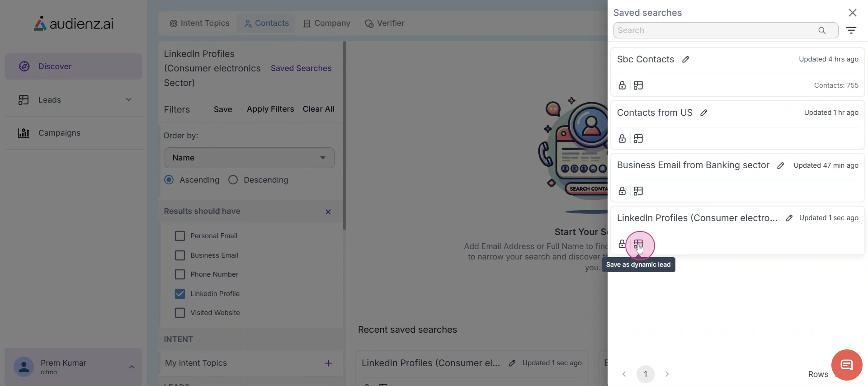868x386 pixels.
Task: Click the Updated 47 min ago timestamp
Action: [x=826, y=165]
